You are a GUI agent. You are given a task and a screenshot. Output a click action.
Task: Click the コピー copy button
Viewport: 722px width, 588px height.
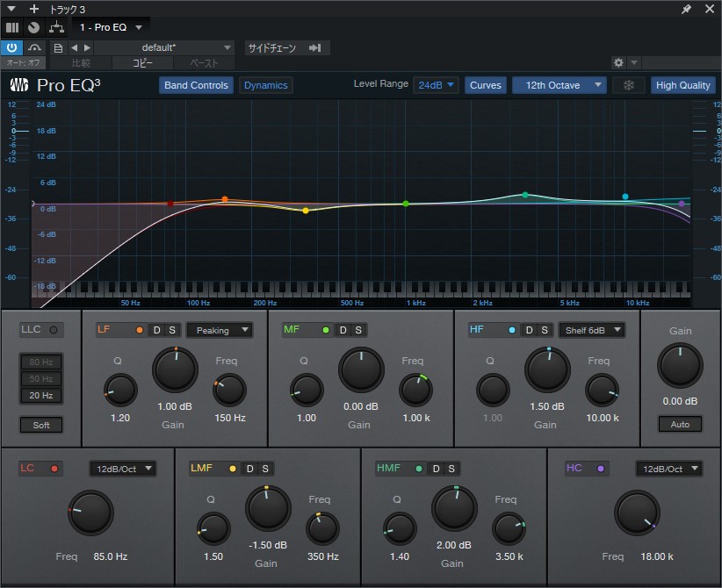[x=143, y=63]
